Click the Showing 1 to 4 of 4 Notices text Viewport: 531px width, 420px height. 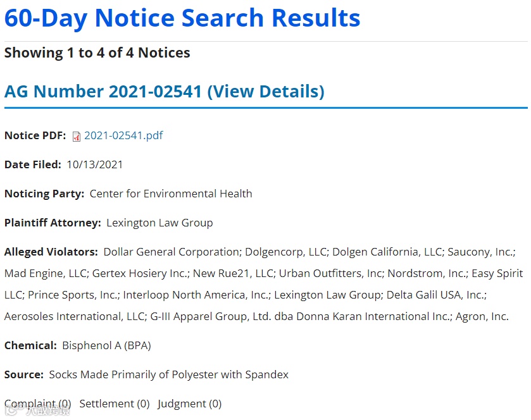click(97, 52)
